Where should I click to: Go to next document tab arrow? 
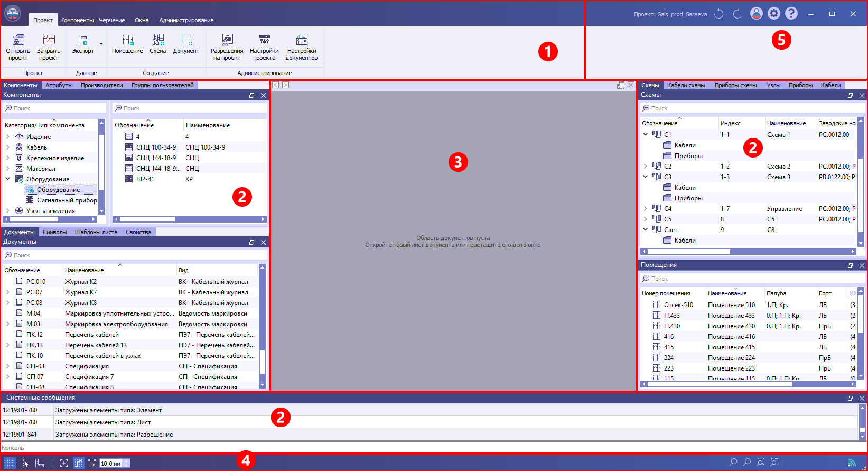(285, 85)
